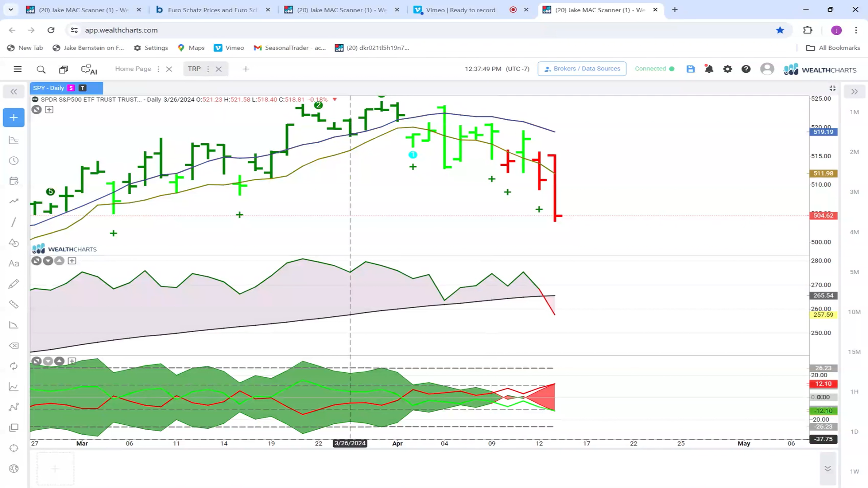Bookmark this page with star icon
Viewport: 868px width, 488px height.
pyautogui.click(x=780, y=30)
